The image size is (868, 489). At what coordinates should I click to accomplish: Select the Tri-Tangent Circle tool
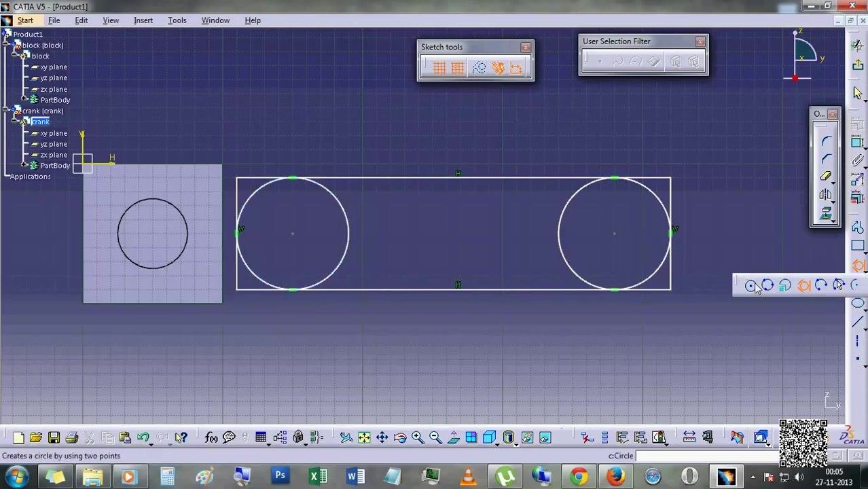pos(803,286)
